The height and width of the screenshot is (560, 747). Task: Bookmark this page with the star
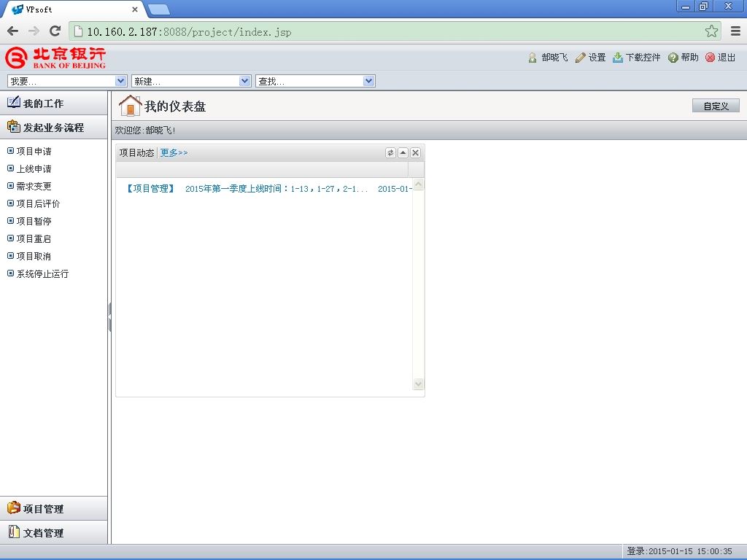tap(711, 31)
